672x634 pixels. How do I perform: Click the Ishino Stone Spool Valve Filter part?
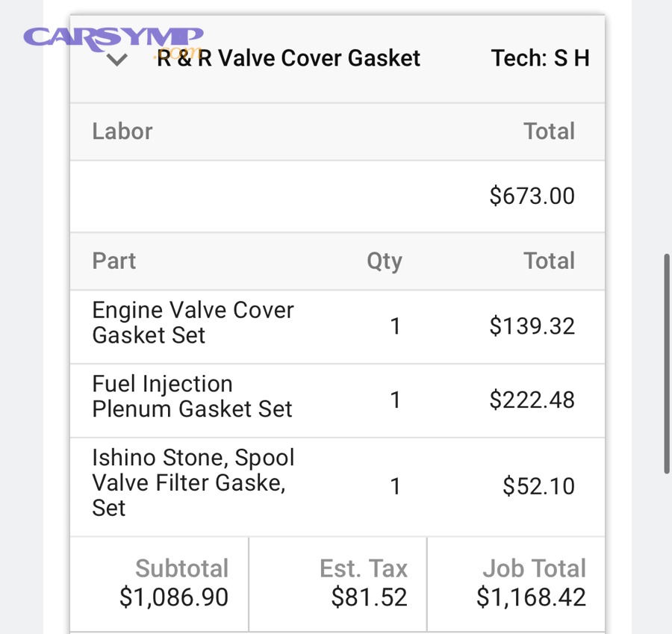pos(193,483)
